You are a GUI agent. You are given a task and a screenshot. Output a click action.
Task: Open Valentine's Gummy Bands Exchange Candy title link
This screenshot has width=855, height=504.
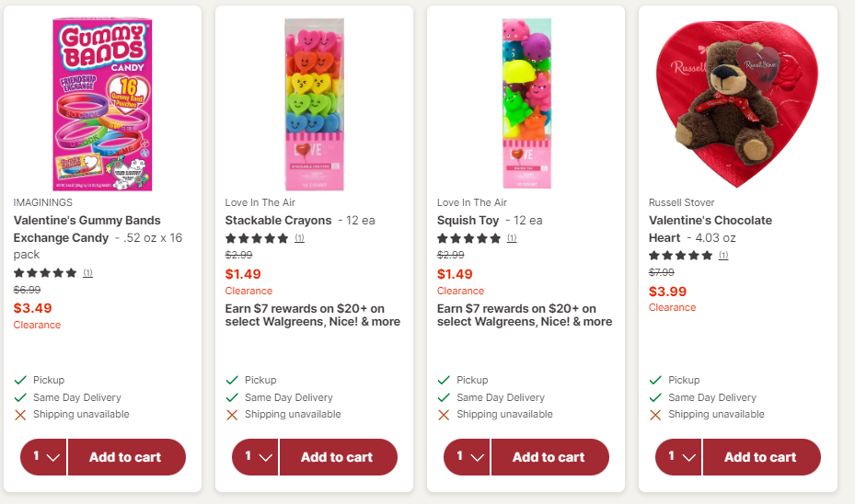click(x=87, y=229)
